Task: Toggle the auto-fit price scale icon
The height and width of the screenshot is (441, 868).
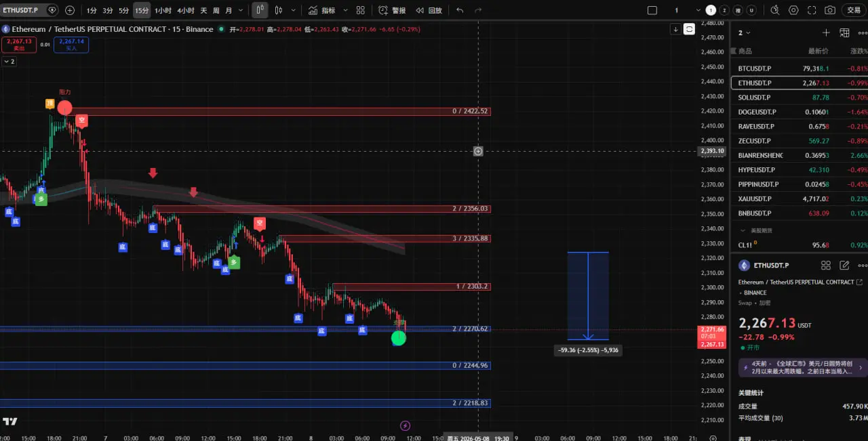Action: pos(689,28)
